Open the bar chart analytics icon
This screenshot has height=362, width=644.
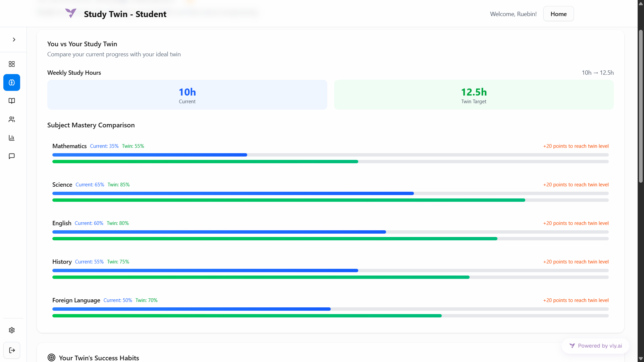[x=12, y=138]
